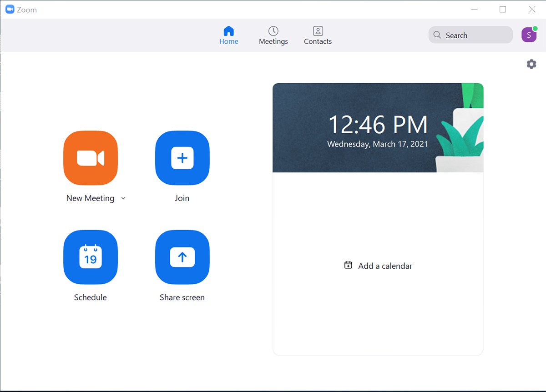Image resolution: width=546 pixels, height=392 pixels.
Task: Switch to the Home tab
Action: click(x=228, y=35)
